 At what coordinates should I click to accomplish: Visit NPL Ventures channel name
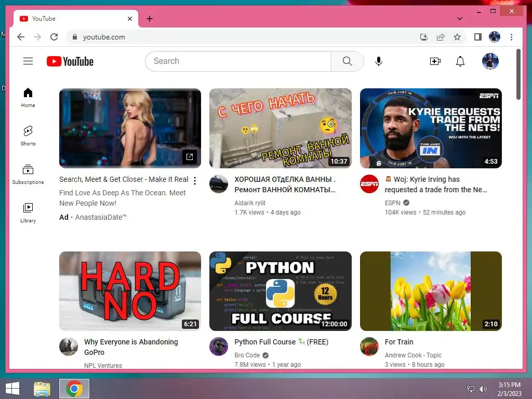click(x=103, y=365)
